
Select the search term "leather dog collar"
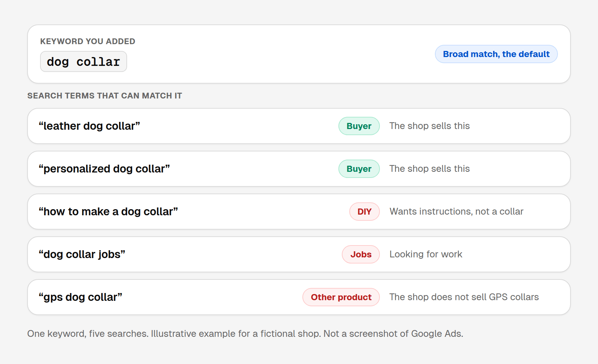coord(89,126)
